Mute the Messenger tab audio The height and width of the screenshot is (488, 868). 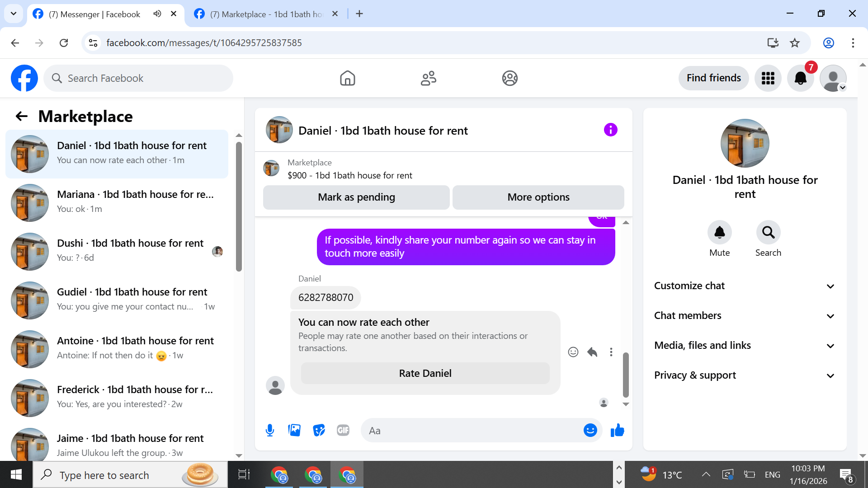click(x=157, y=14)
